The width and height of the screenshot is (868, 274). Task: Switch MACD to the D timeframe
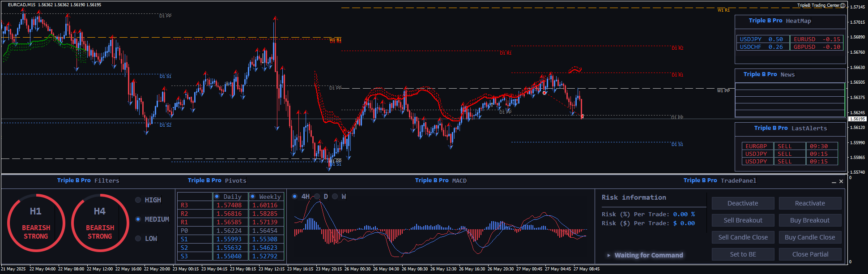317,197
